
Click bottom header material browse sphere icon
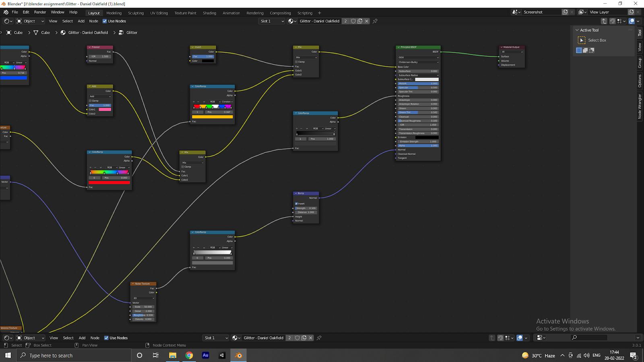pos(236,338)
